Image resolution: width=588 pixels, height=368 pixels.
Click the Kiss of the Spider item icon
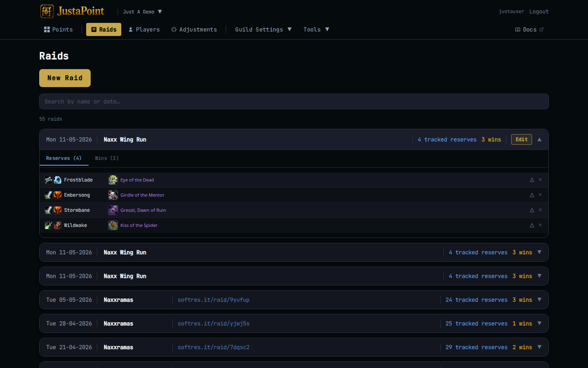tap(113, 225)
